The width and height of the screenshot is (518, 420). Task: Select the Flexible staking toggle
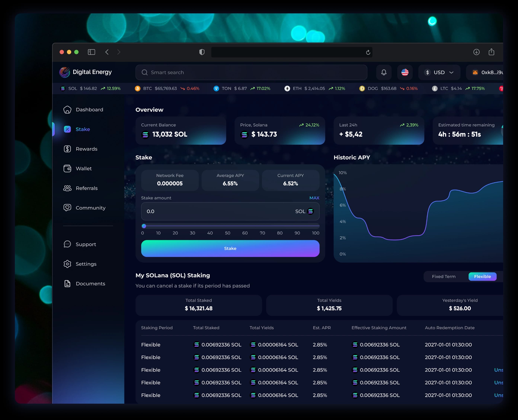click(482, 277)
